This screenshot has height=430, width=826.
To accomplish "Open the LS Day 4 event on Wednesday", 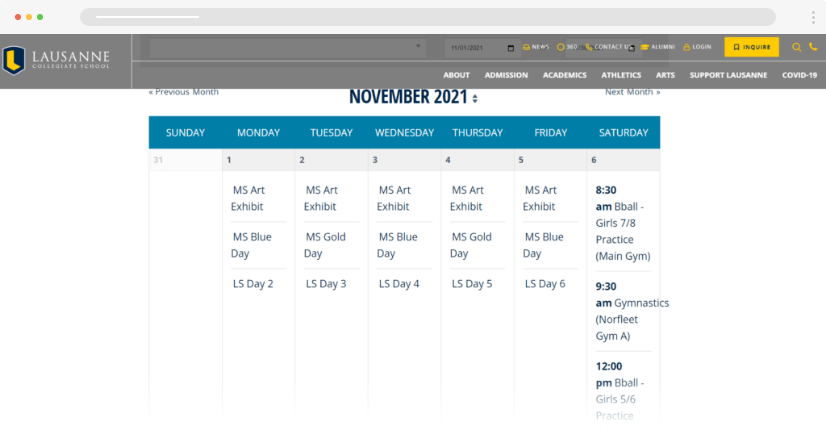I will (399, 284).
